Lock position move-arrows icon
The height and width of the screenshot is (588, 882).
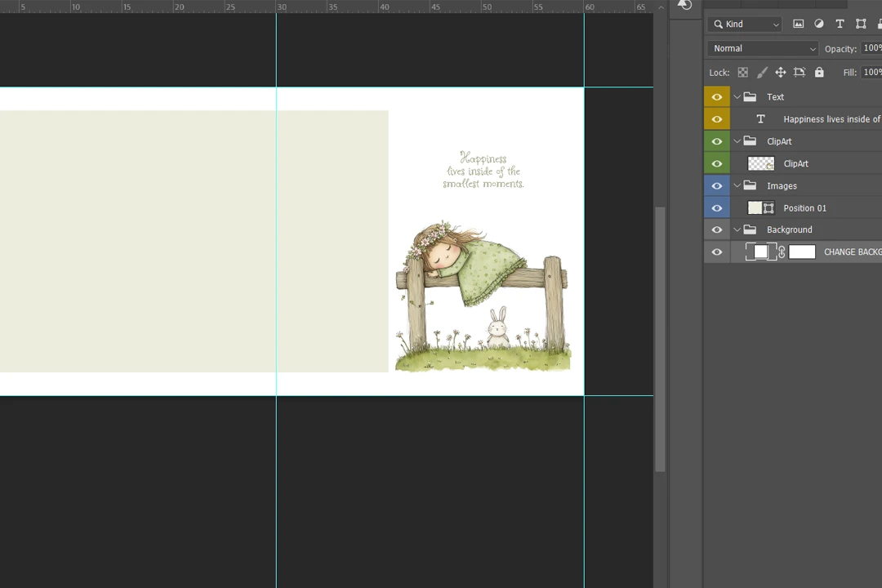[x=780, y=72]
